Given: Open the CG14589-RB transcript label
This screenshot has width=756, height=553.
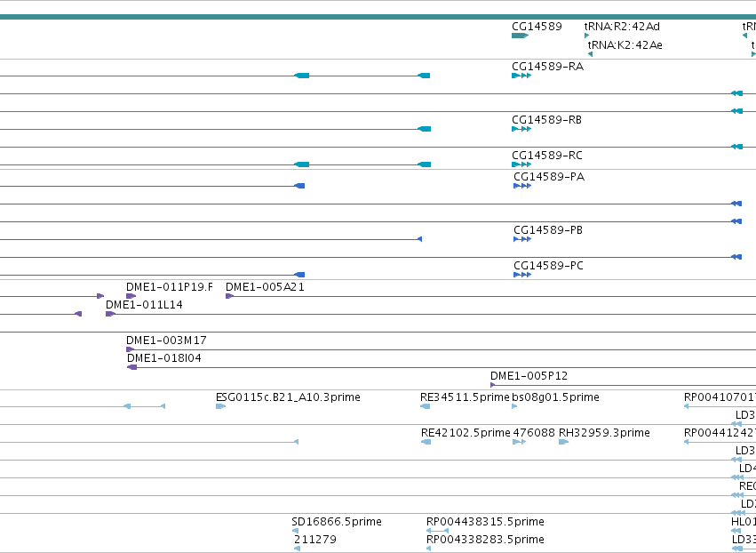Looking at the screenshot, I should [x=546, y=120].
